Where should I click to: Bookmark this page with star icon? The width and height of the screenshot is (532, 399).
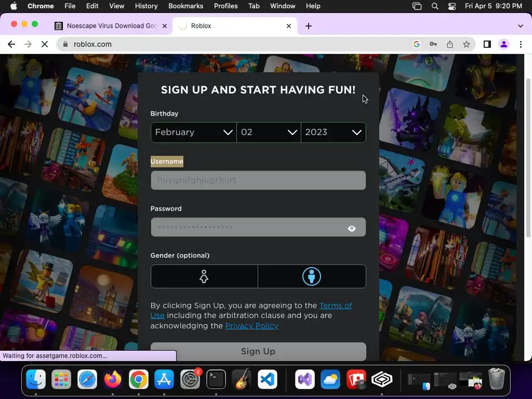[467, 44]
